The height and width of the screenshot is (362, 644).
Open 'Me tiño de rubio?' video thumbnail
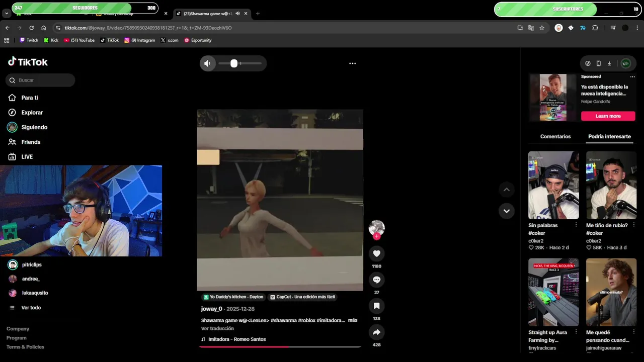pos(611,185)
